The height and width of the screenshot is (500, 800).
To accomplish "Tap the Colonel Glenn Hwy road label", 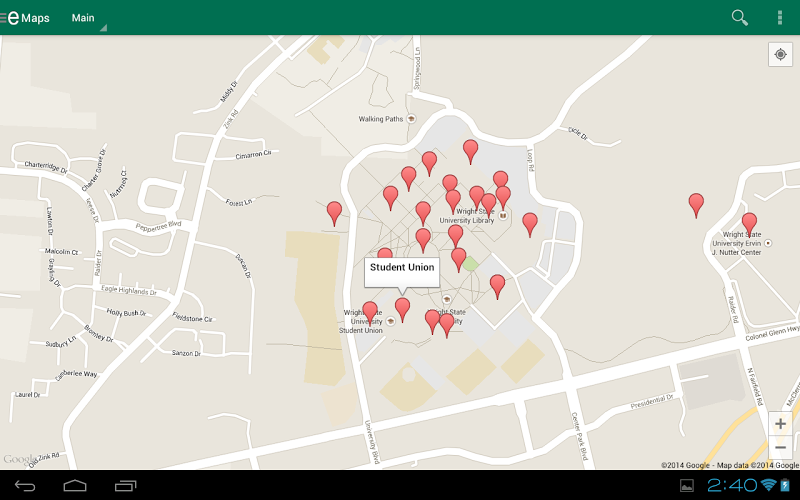I will coord(772,334).
